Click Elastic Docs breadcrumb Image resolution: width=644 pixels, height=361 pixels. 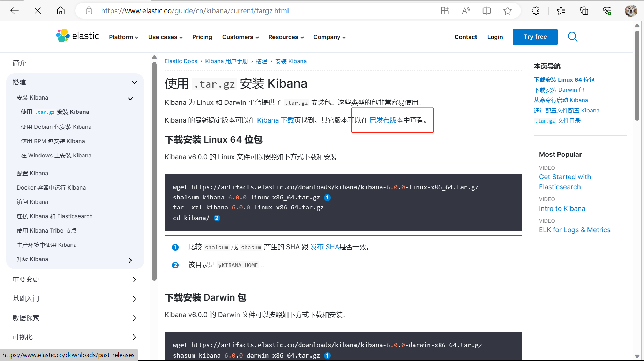click(x=181, y=61)
